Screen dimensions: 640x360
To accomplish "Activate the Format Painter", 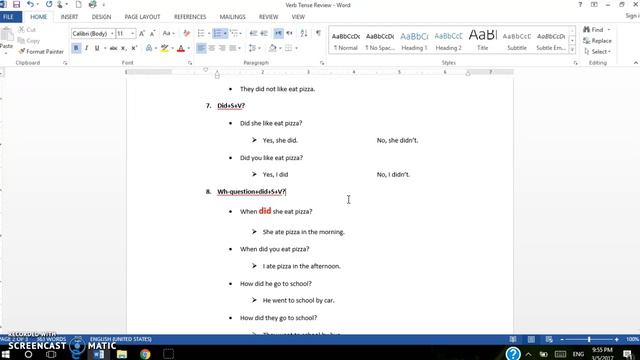I will pyautogui.click(x=41, y=52).
